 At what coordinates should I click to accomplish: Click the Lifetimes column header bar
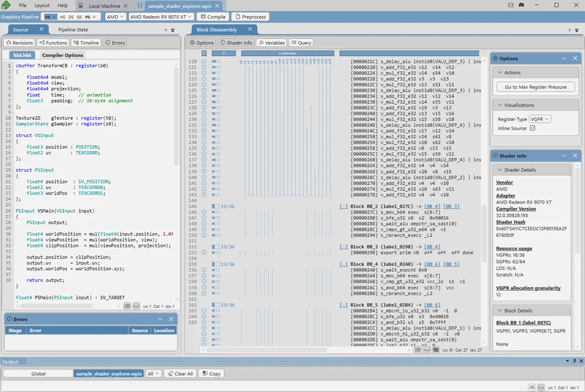pyautogui.click(x=287, y=53)
